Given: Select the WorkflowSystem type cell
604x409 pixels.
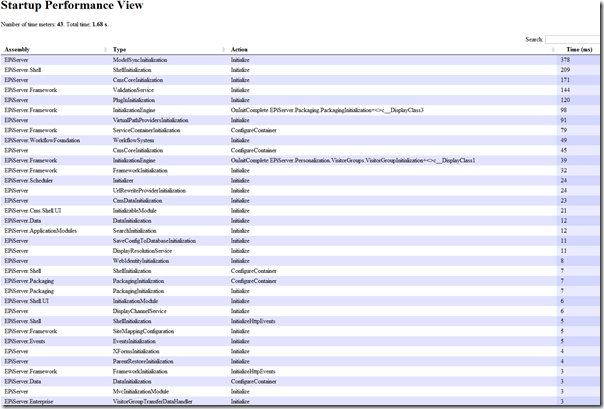Looking at the screenshot, I should (133, 140).
